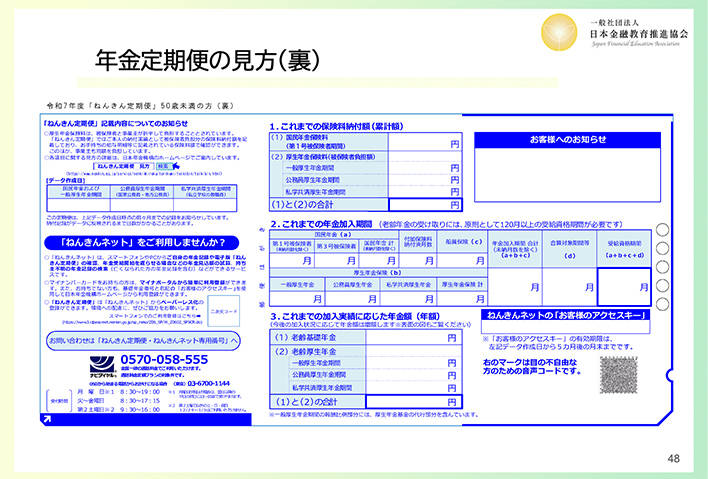The height and width of the screenshot is (479, 708).
Task: Click the slide title 年金定期便の見方(裏)
Action: click(208, 60)
